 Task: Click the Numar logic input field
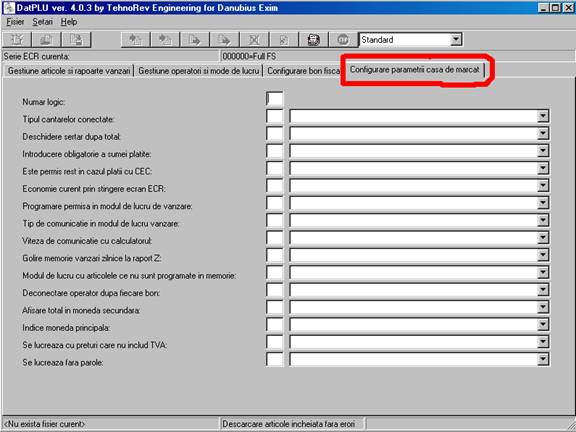pos(275,99)
